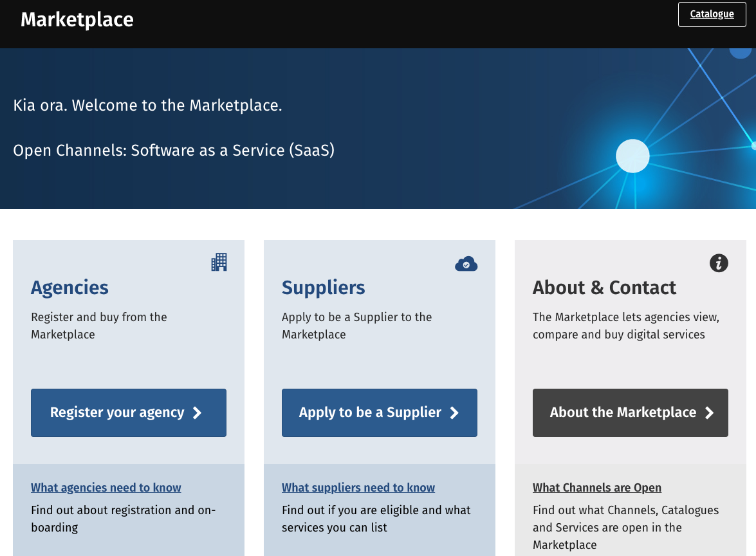Click "Apply to be a Supplier to the Marketplace" description
The height and width of the screenshot is (556, 756).
(357, 326)
